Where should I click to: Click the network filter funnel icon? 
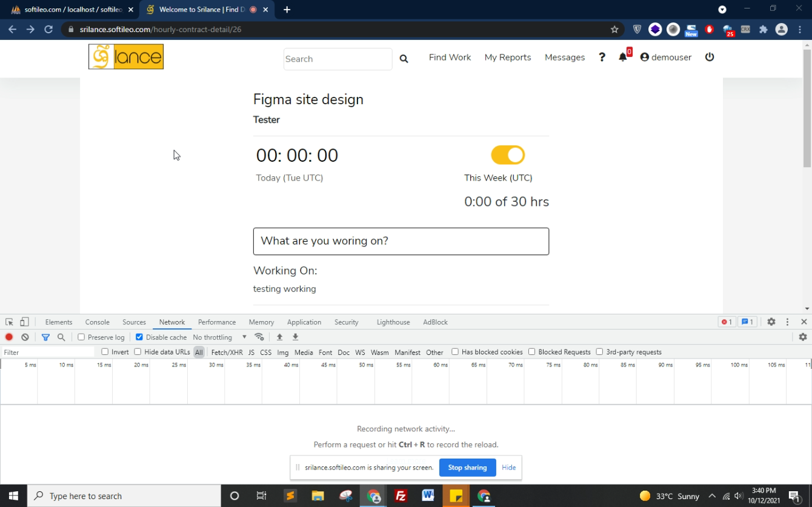click(45, 337)
